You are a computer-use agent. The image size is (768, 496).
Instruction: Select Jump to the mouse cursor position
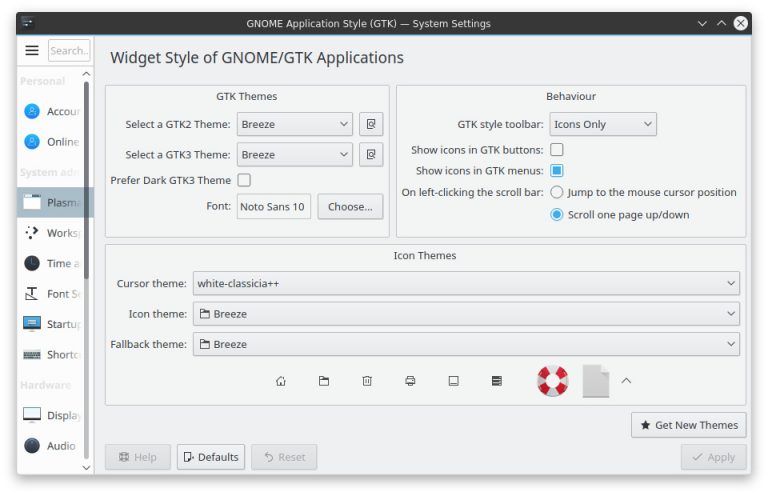point(557,192)
